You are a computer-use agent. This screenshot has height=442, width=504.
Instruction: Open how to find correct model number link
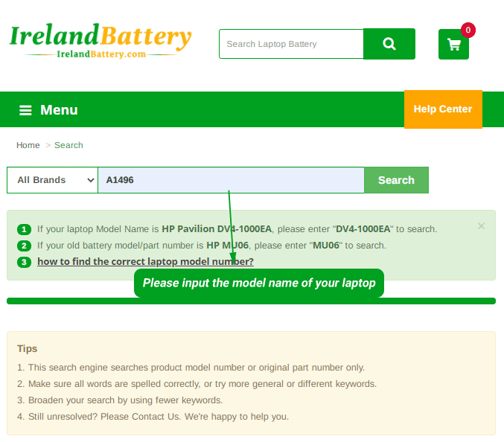(145, 262)
